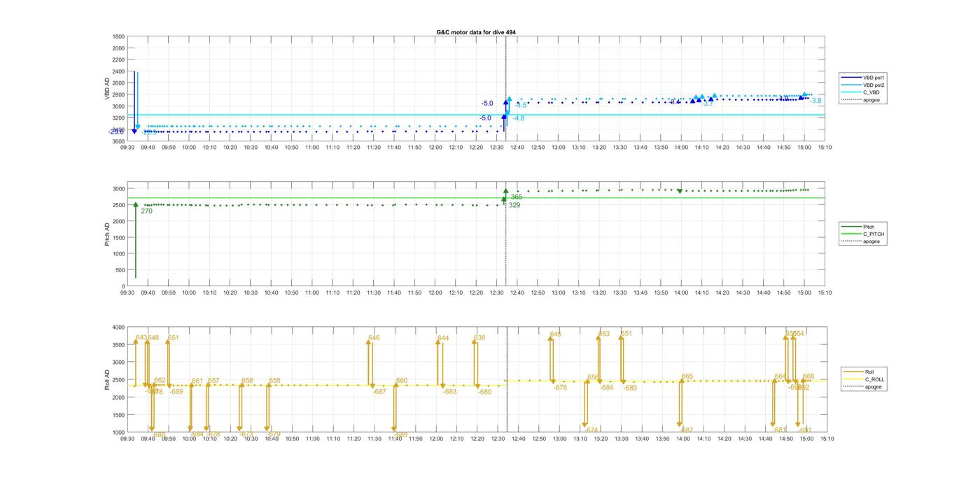Click the '643' roll data label
This screenshot has height=485, width=980.
[x=141, y=337]
